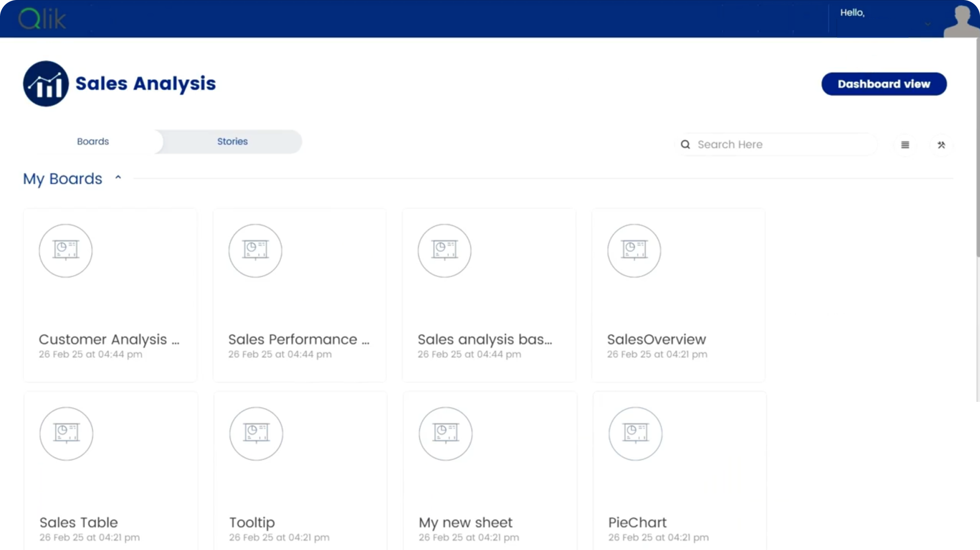980x550 pixels.
Task: Click the My Boards section heading
Action: (x=63, y=179)
